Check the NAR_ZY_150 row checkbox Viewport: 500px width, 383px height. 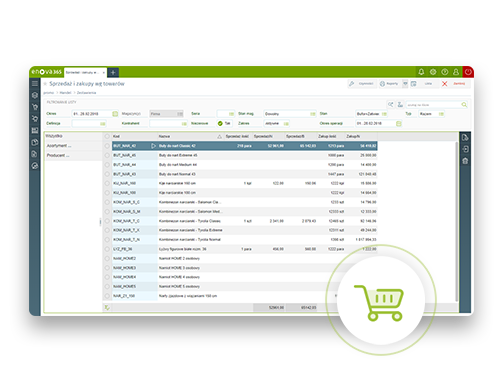point(107,296)
